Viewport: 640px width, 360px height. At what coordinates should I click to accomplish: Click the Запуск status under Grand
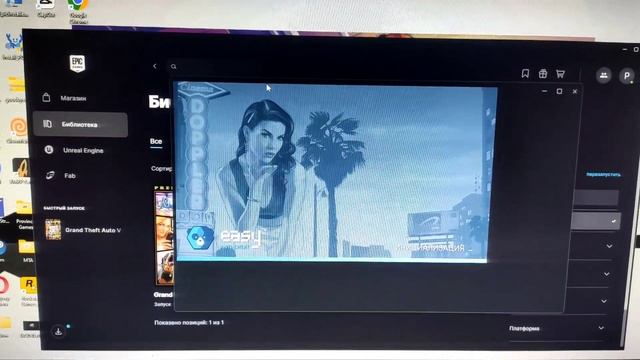pos(162,304)
